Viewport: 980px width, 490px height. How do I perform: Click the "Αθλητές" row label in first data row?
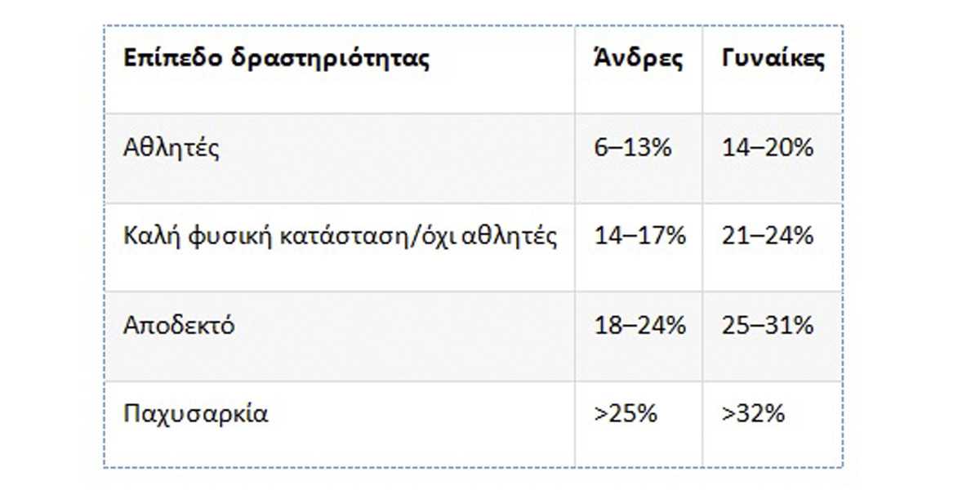pos(171,149)
